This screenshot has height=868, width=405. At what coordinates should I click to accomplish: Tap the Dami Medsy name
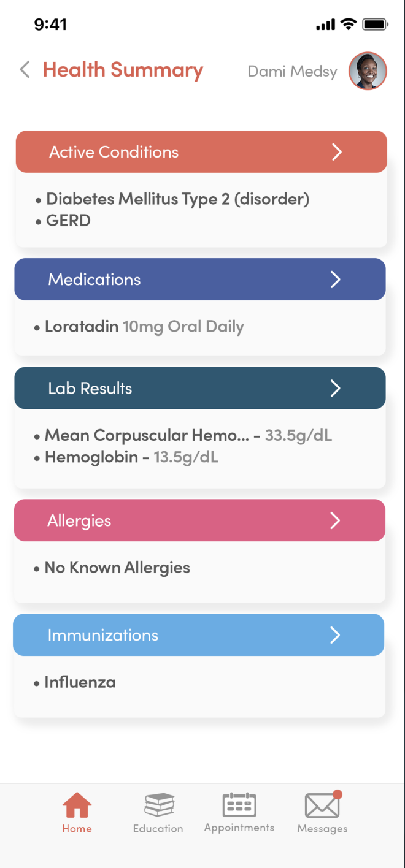292,72
